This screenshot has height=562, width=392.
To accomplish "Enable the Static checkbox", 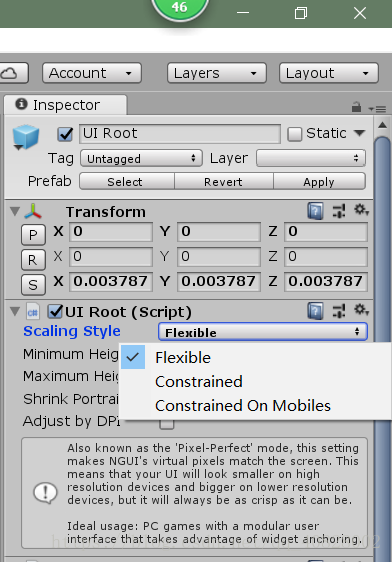I will [x=295, y=134].
